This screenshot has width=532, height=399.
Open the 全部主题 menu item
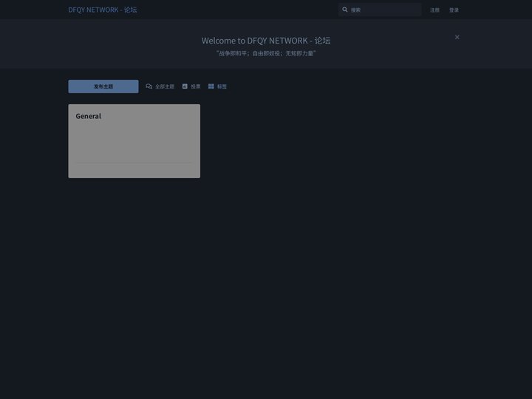(x=160, y=86)
